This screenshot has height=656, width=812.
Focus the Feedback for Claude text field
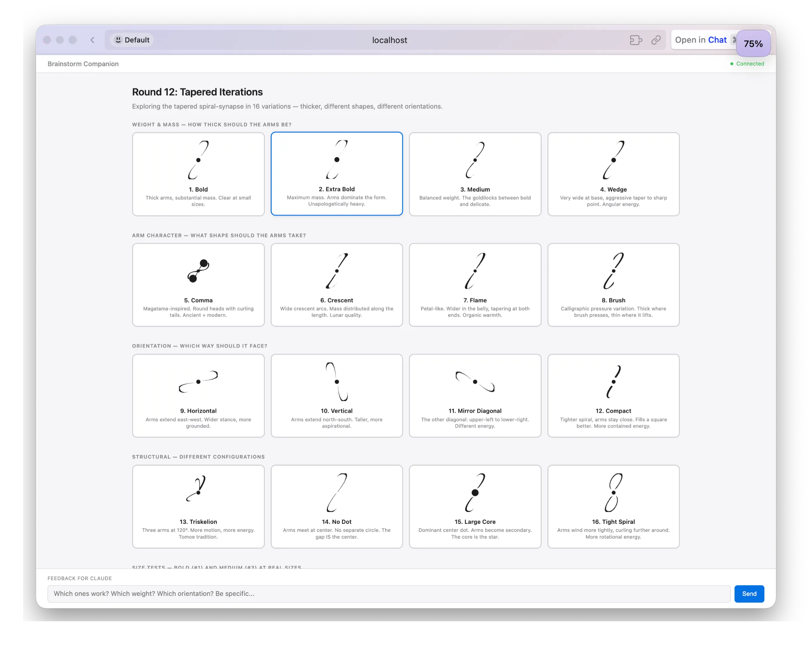point(388,594)
